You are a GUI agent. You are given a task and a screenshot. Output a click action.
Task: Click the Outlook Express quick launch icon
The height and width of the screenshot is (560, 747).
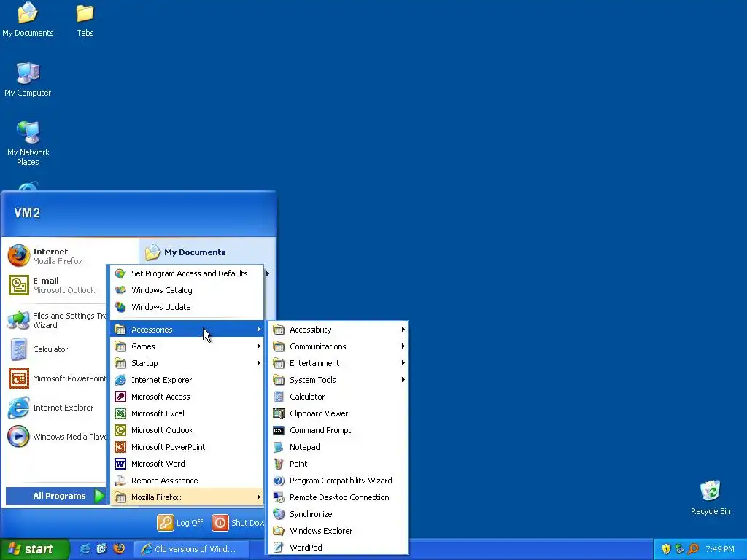tap(102, 548)
